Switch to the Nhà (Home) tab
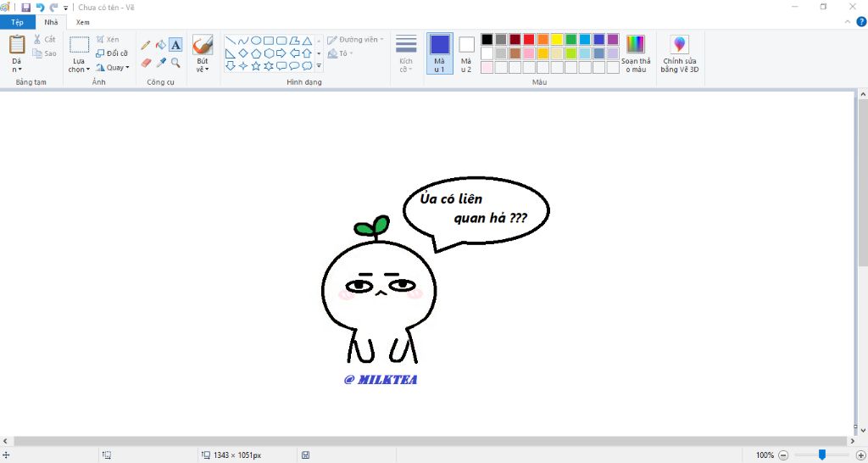868x463 pixels. tap(51, 22)
